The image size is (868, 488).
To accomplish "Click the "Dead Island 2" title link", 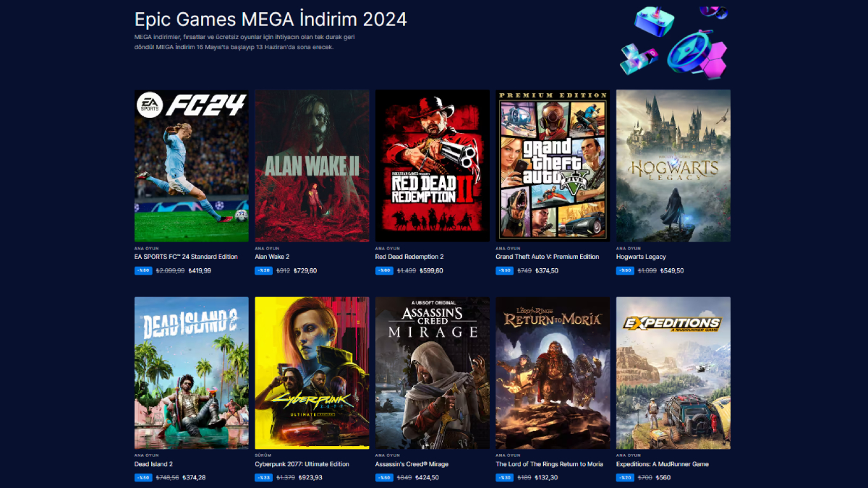I will pos(153,464).
